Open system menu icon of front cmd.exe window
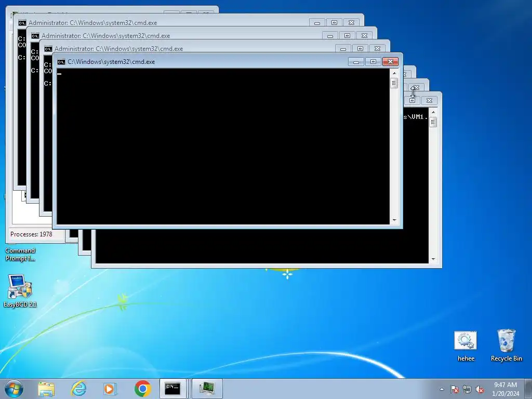The height and width of the screenshot is (399, 532). pyautogui.click(x=61, y=62)
